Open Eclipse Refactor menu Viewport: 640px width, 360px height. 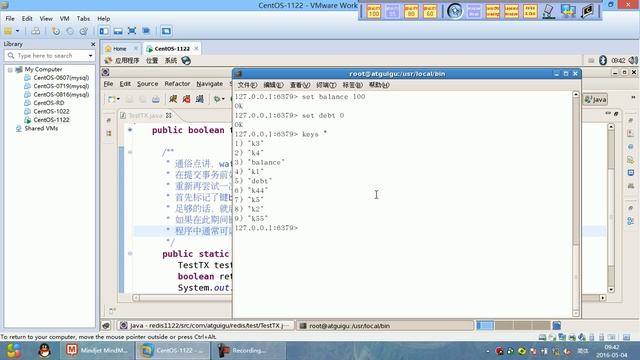click(177, 84)
